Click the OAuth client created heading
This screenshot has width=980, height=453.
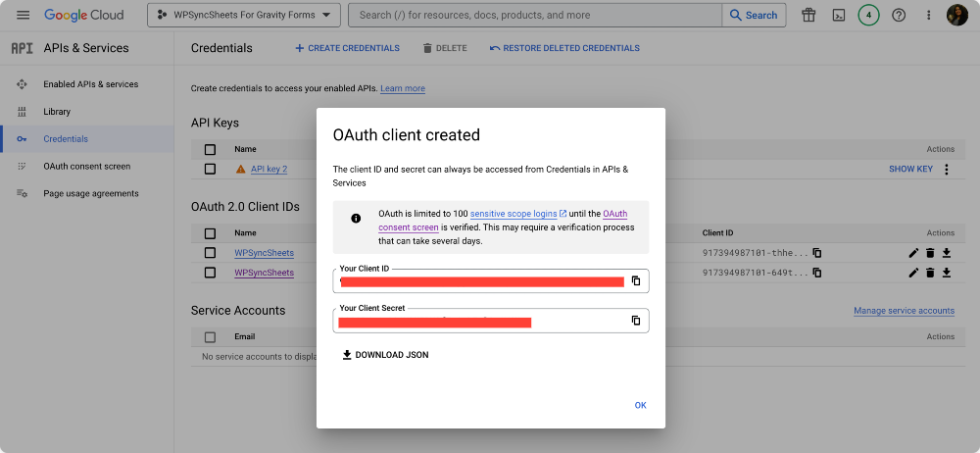tap(407, 134)
